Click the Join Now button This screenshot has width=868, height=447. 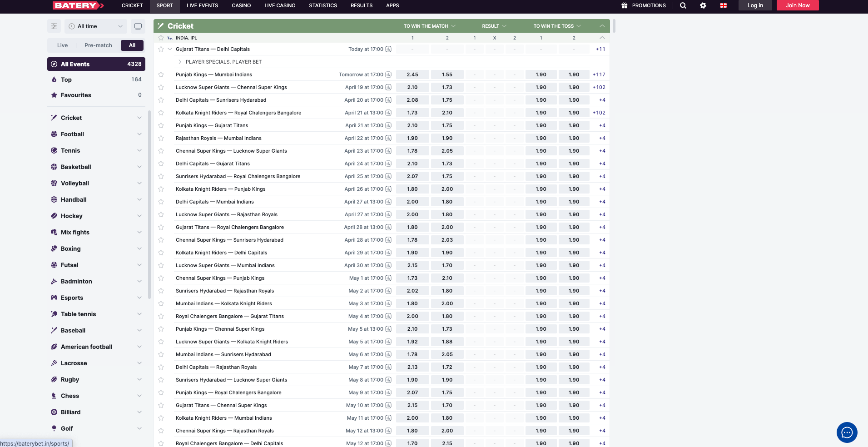797,5
